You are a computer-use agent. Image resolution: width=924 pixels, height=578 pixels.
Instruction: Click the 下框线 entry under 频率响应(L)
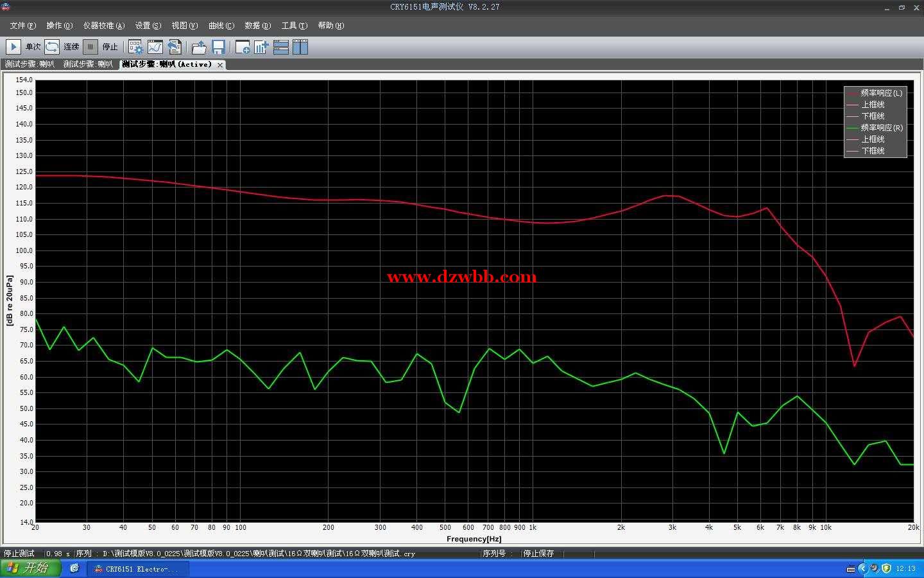tap(866, 116)
